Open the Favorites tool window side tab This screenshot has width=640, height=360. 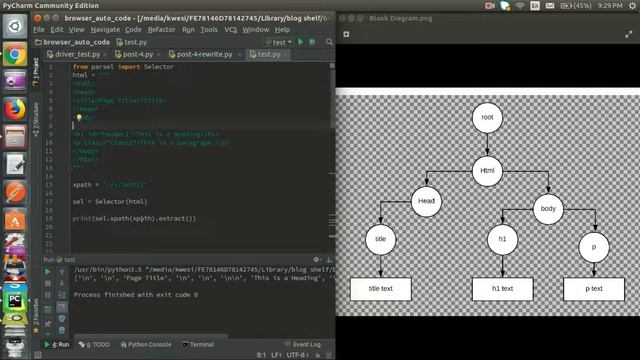pyautogui.click(x=36, y=316)
